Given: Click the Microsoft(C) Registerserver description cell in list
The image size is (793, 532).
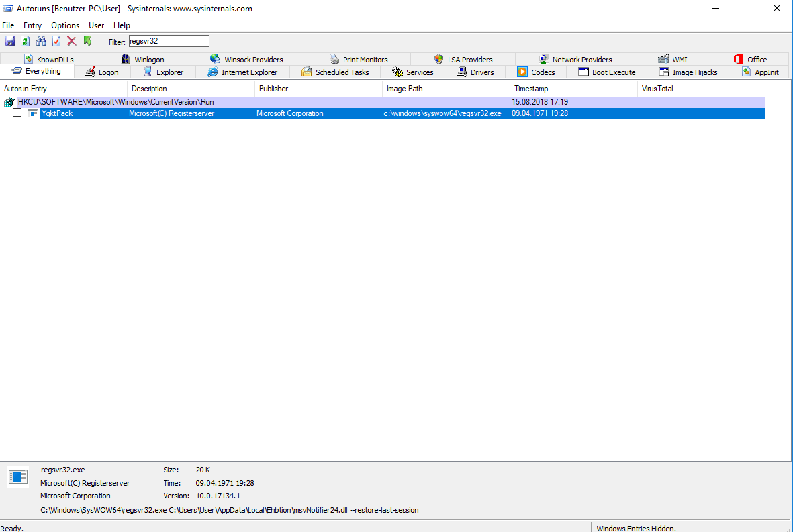Looking at the screenshot, I should coord(171,113).
